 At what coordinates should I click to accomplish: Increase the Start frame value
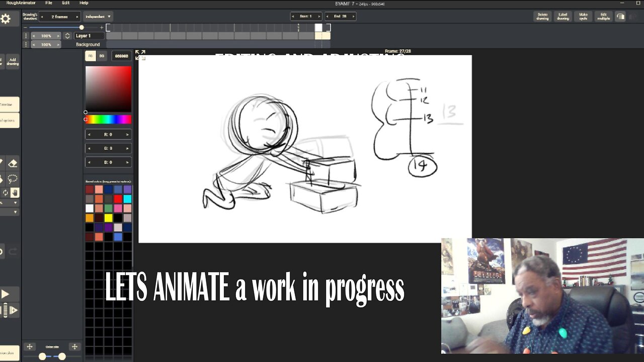click(x=319, y=16)
